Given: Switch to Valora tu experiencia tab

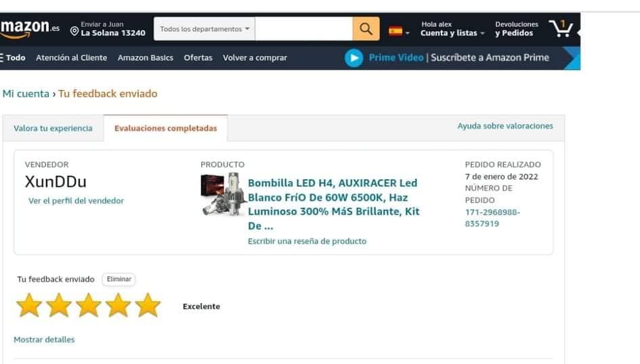Looking at the screenshot, I should click(x=53, y=129).
